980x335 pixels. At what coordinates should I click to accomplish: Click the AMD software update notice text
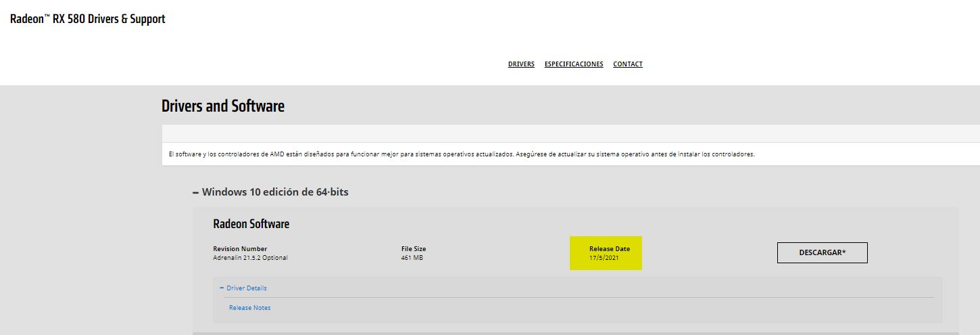click(x=462, y=154)
